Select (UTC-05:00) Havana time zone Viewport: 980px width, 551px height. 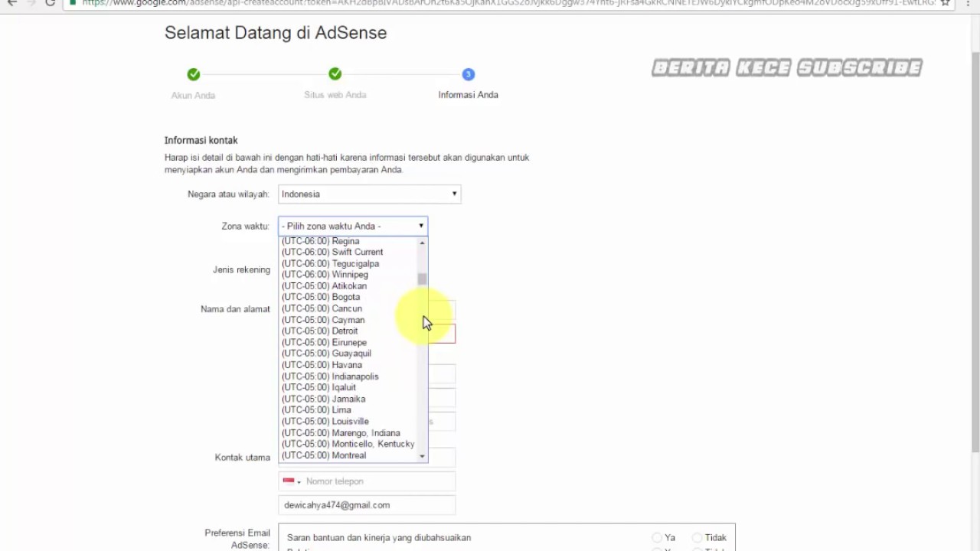348,365
